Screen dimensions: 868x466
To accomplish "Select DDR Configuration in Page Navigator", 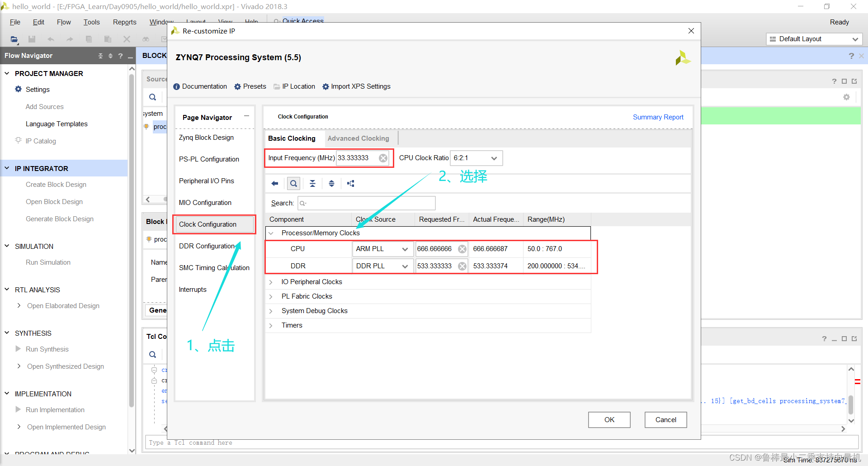I will click(207, 246).
